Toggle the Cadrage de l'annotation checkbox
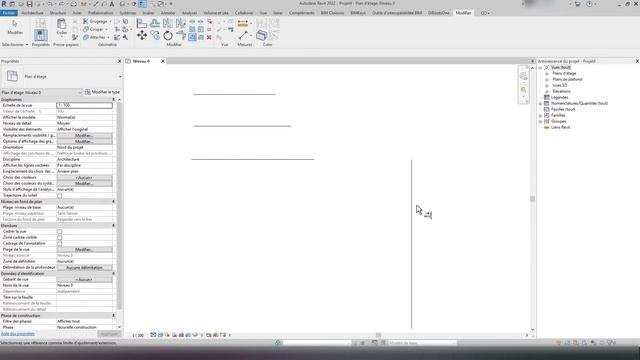Viewport: 640px width, 360px height. [60, 244]
